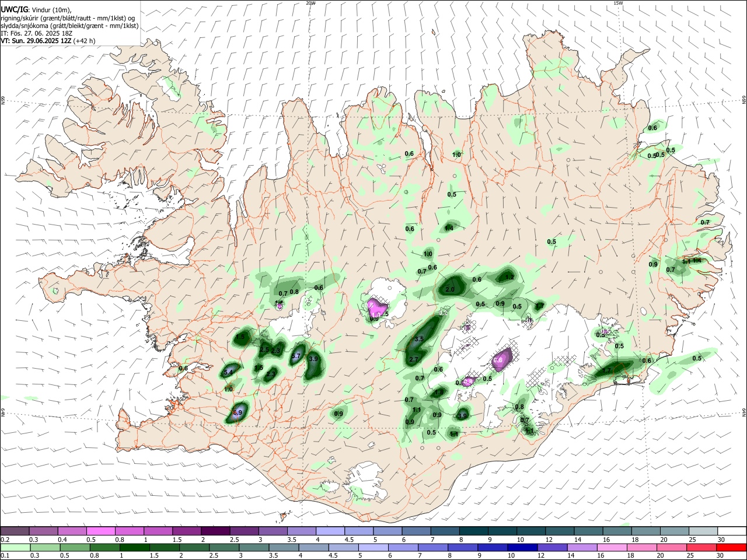
Task: Click the darkest purple swatch after 2 in snow legend
Action: (215, 531)
